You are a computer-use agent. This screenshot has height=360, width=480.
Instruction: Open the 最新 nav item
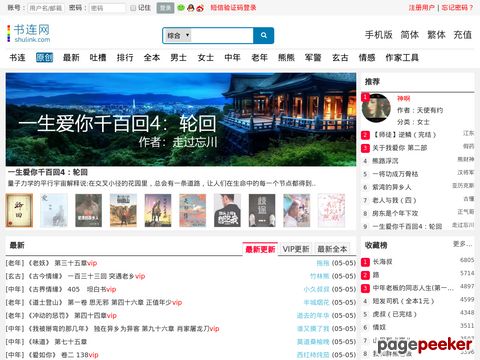[x=71, y=58]
